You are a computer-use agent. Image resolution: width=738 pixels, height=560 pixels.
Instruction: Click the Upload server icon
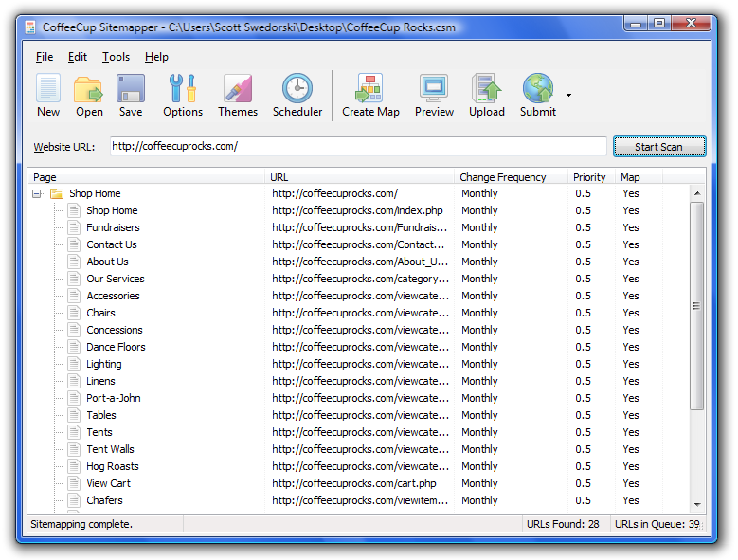(487, 88)
